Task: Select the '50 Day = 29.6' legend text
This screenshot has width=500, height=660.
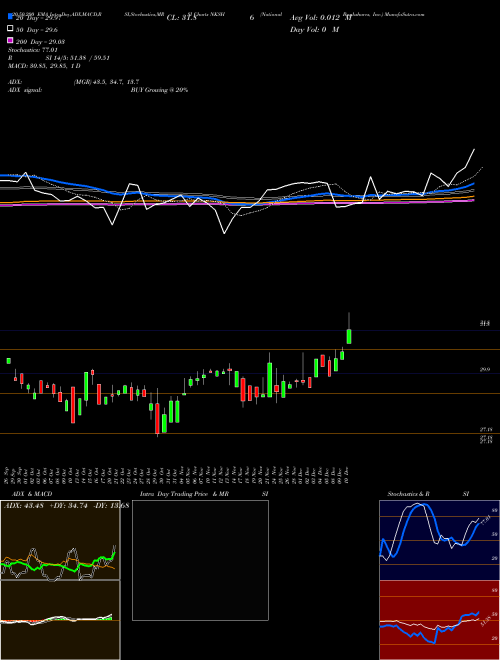Action: click(37, 30)
